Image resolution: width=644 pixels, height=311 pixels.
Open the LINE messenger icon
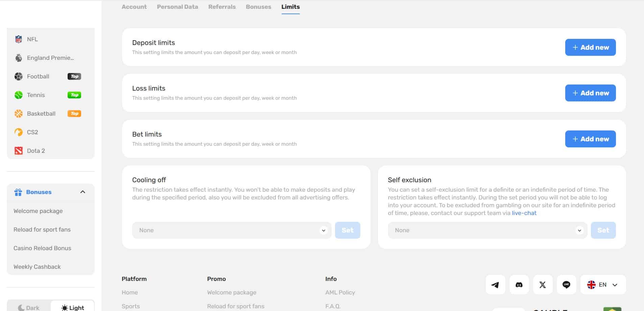pyautogui.click(x=566, y=285)
